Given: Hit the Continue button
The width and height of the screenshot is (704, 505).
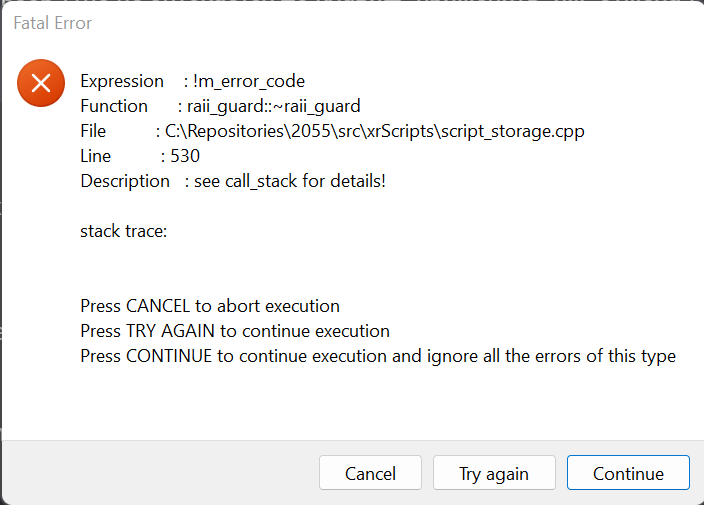Looking at the screenshot, I should coord(628,473).
